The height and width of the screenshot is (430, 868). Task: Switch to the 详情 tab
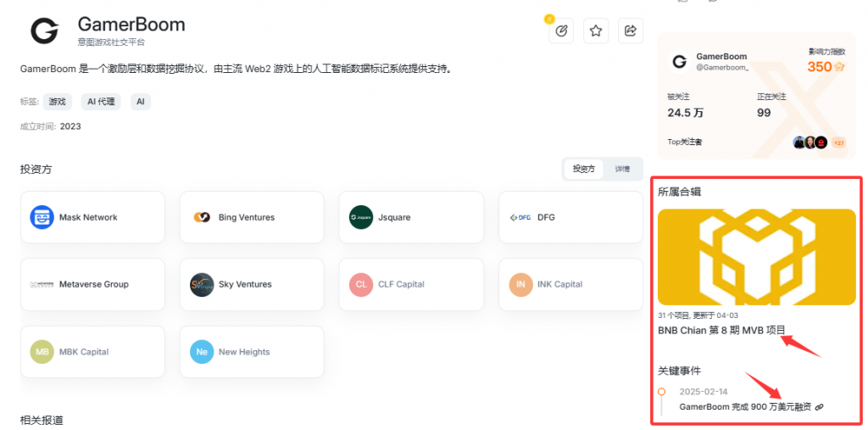(x=622, y=169)
